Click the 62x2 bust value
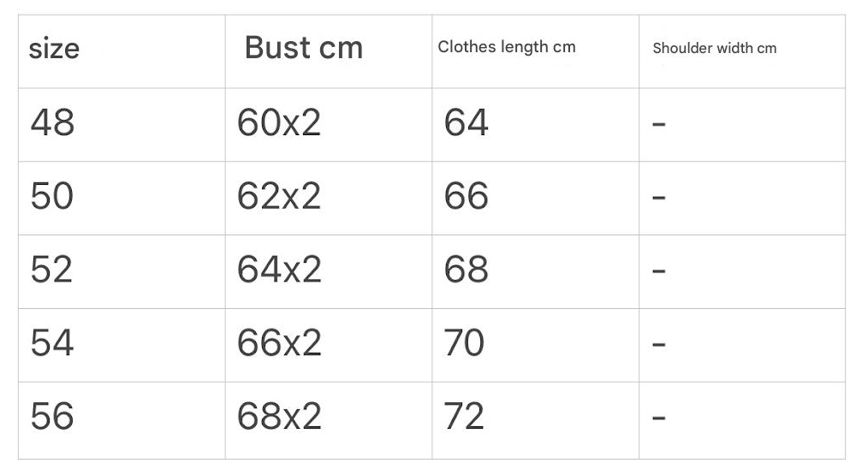The image size is (868, 463). pyautogui.click(x=279, y=197)
